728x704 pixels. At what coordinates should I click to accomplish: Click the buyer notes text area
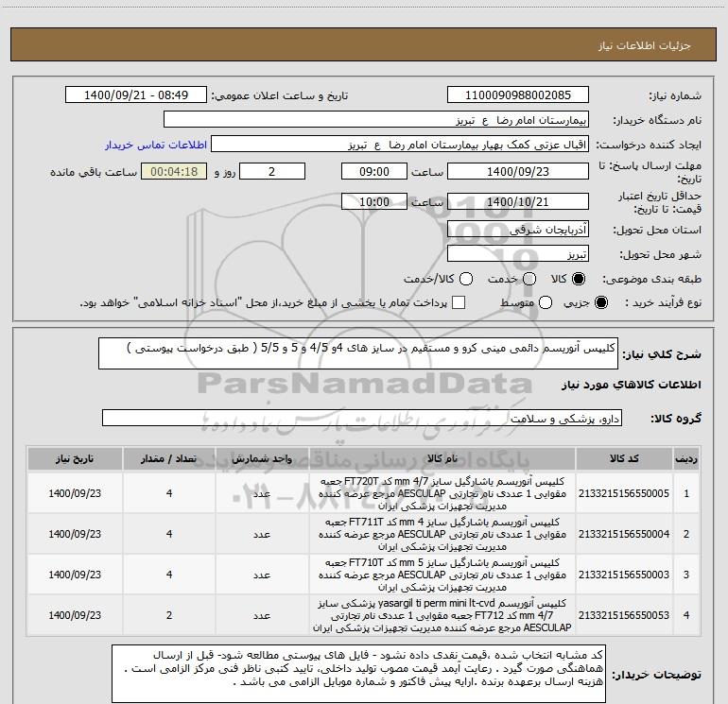358,674
